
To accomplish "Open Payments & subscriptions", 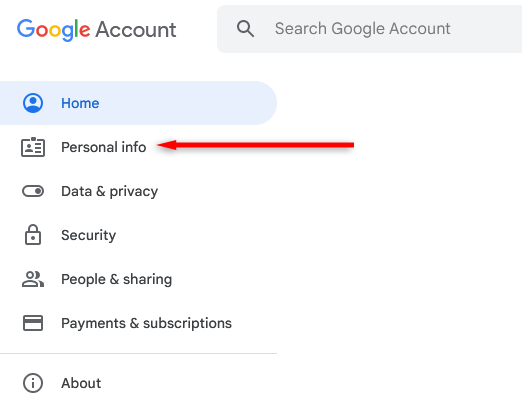I will 138,323.
